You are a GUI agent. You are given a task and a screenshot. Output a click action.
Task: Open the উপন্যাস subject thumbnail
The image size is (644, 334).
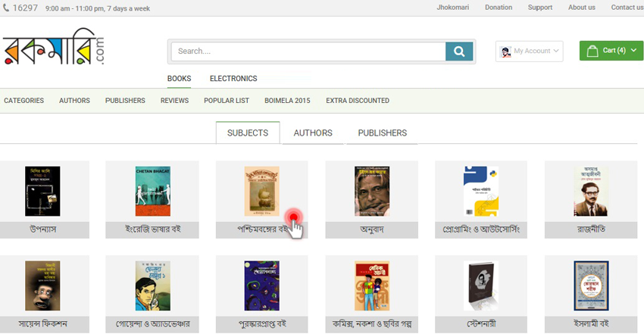click(x=42, y=192)
